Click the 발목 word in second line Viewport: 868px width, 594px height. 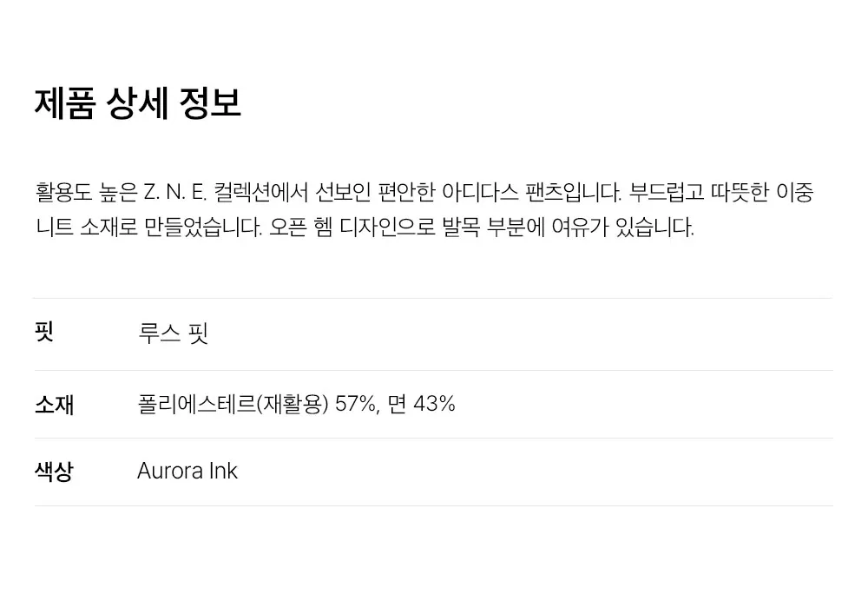(461, 227)
